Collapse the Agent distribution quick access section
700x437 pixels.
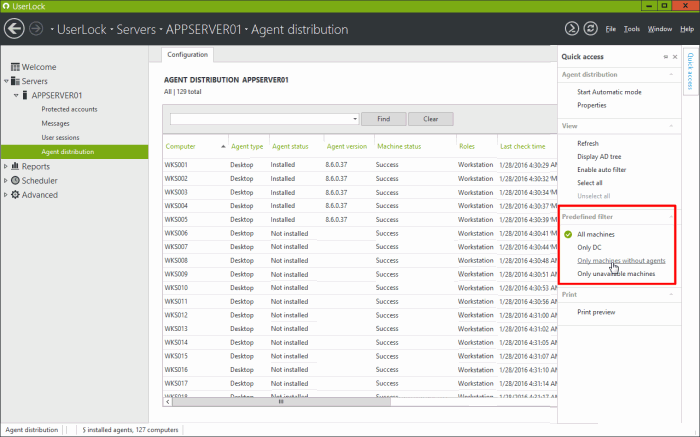[x=671, y=75]
